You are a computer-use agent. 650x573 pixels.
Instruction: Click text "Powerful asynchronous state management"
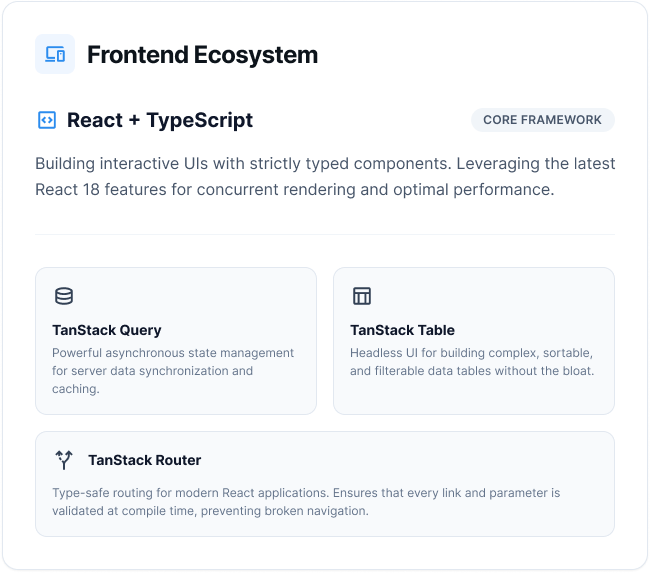click(x=173, y=353)
